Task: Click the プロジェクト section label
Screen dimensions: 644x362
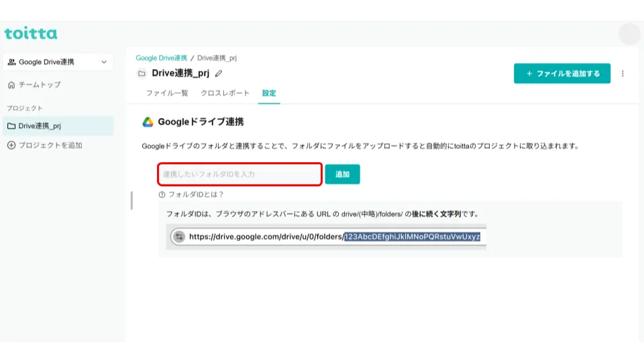Action: [x=25, y=109]
